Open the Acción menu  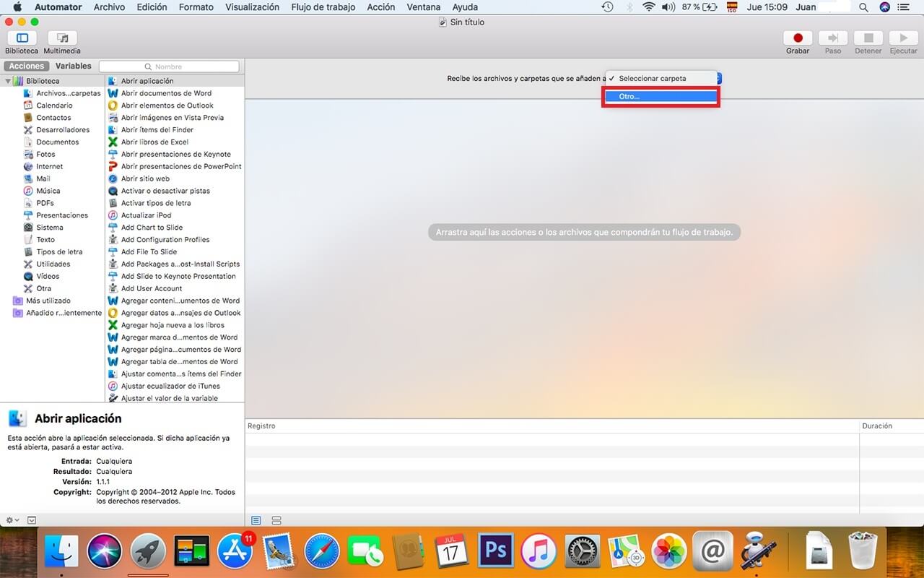click(x=381, y=7)
